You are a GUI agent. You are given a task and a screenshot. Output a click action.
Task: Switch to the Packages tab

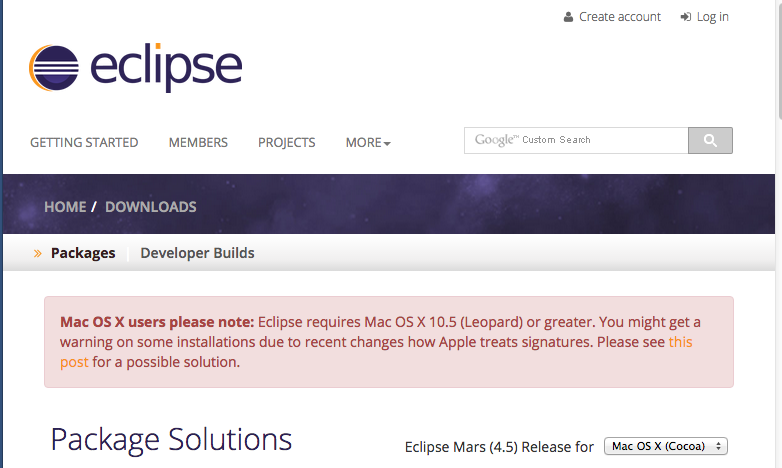(x=83, y=254)
